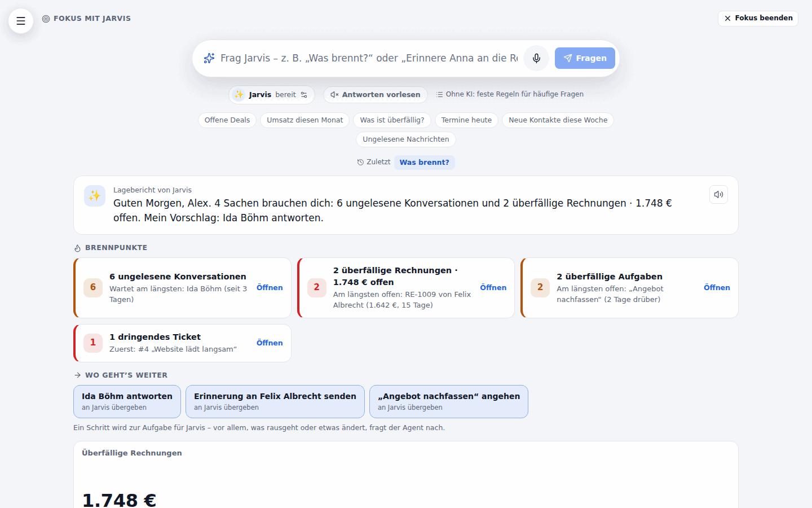Open the hamburger menu

[21, 21]
